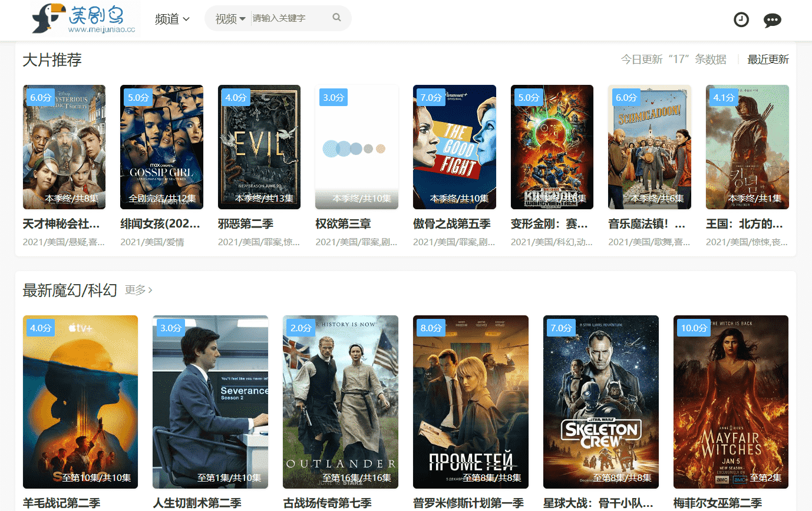Click the title 绯闻女孩(202...
Viewport: 812px width, 511px height.
tap(160, 224)
